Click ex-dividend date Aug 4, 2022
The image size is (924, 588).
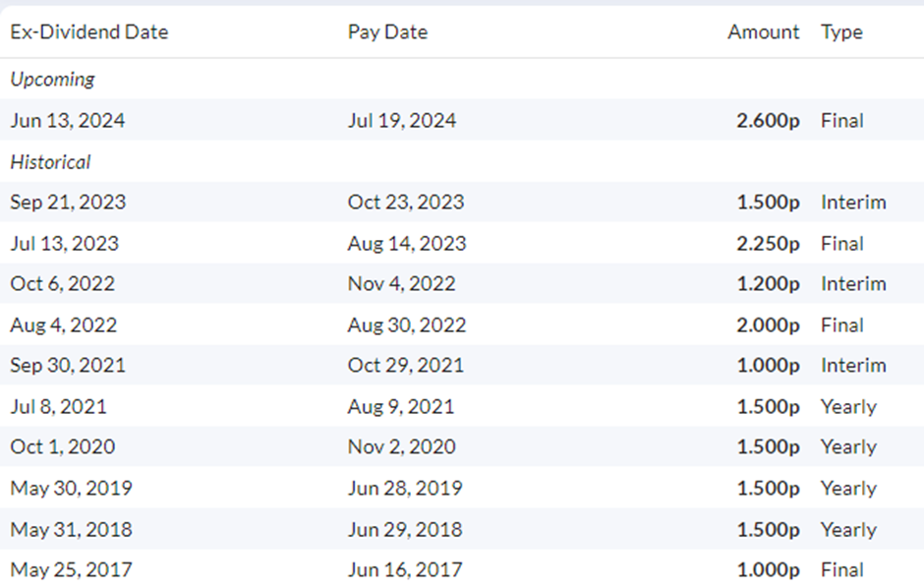pos(64,324)
